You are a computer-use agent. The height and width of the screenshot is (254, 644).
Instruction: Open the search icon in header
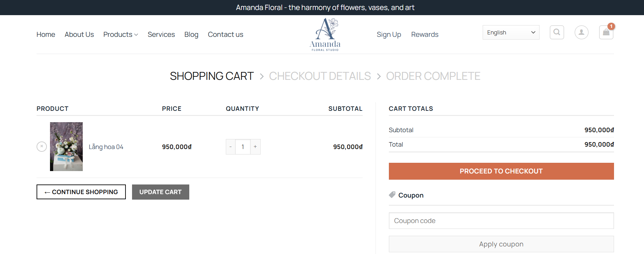click(557, 32)
